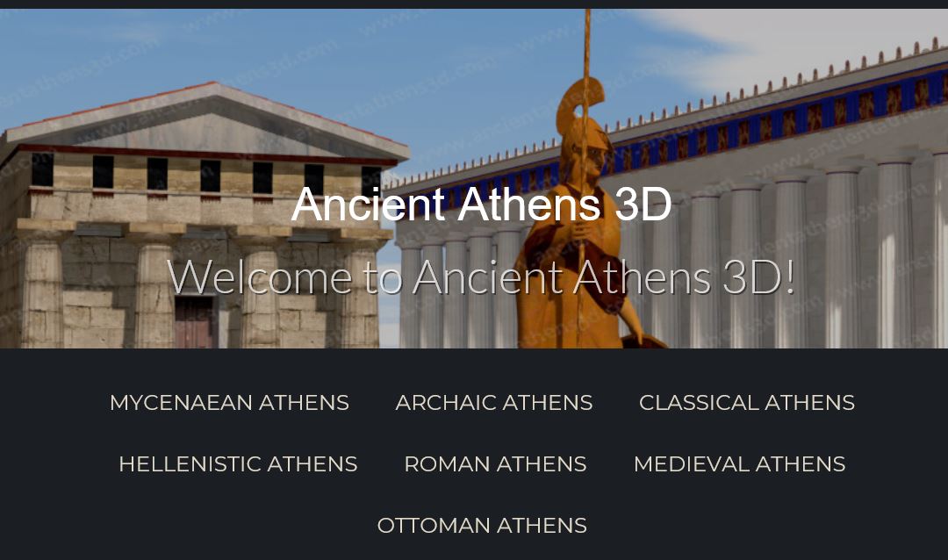Click Athena's spear shaft above her helmet
This screenshot has width=948, height=560.
click(x=585, y=42)
